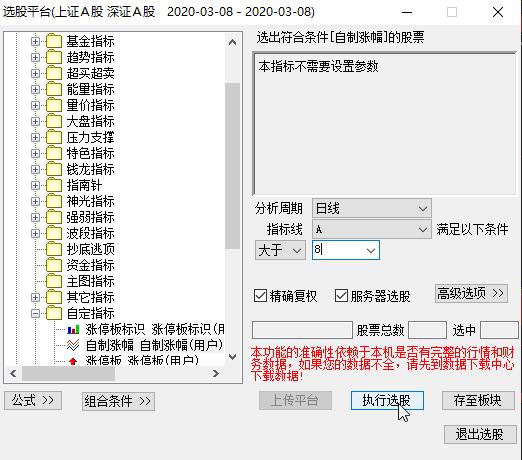Click the red arrow 张停板 icon
The width and height of the screenshot is (522, 460).
(73, 361)
